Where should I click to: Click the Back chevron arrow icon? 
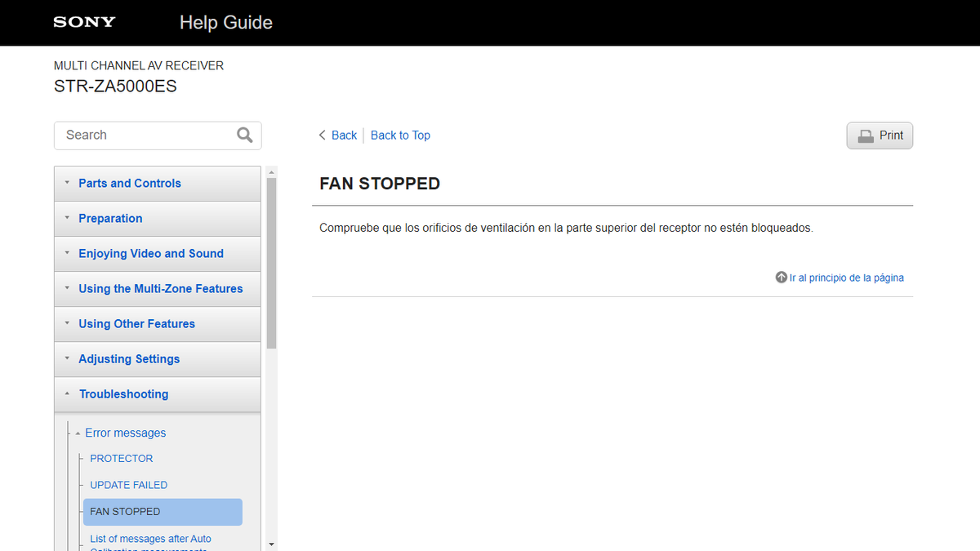[x=323, y=136]
